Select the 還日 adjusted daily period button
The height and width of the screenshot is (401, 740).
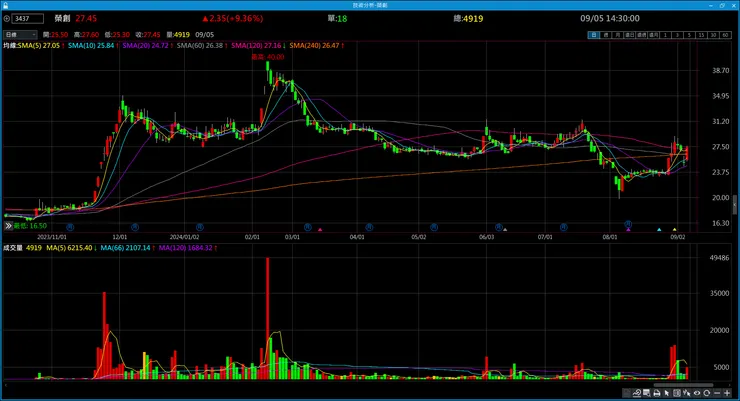click(x=629, y=35)
